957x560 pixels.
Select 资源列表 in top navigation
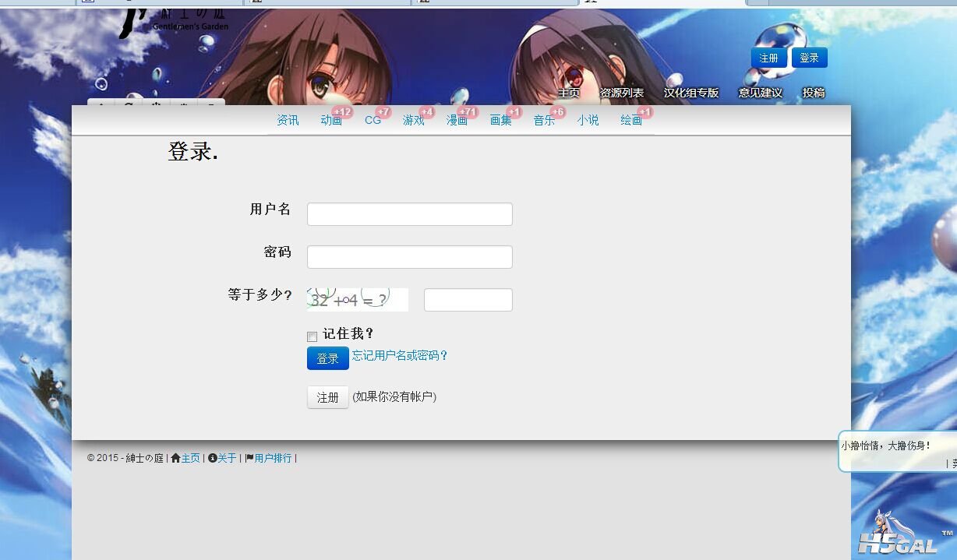click(621, 93)
